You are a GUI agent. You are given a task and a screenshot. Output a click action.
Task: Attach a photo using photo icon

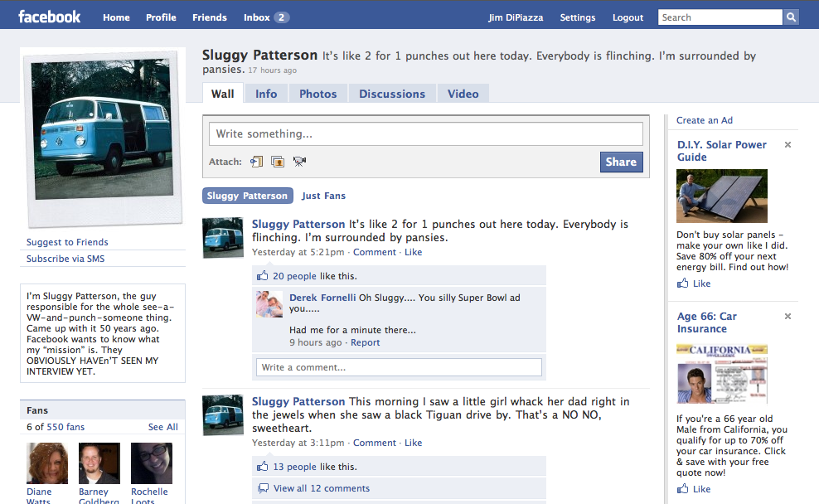278,162
